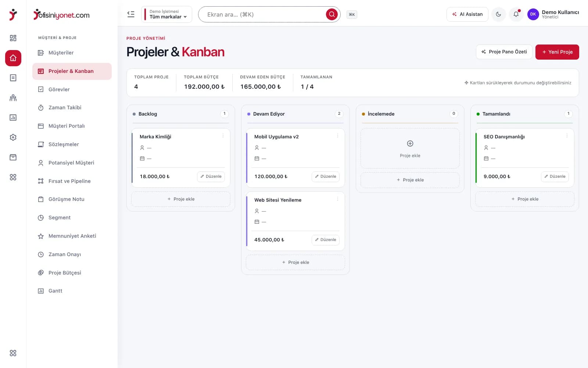
Task: Click the Proje Pano Özeti button
Action: [504, 52]
